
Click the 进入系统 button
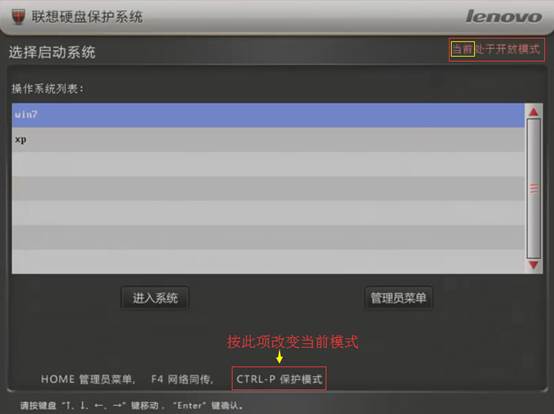click(x=155, y=298)
